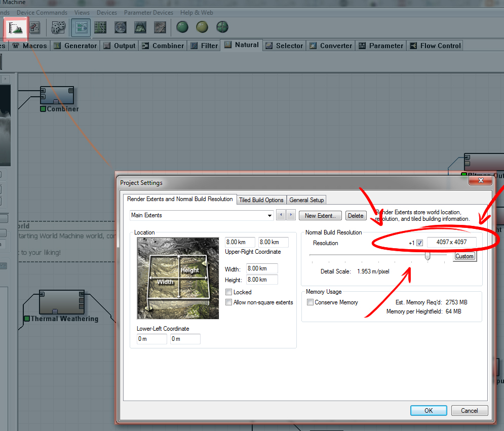504x431 pixels.
Task: Click the green sphere build button
Action: point(182,27)
